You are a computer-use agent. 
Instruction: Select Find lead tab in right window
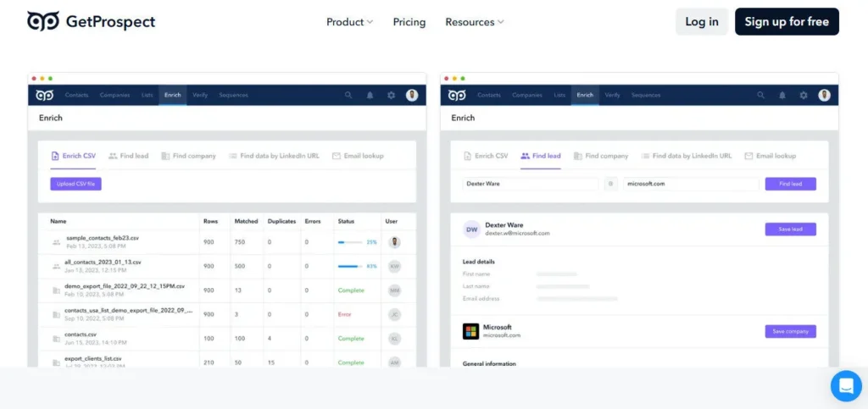pyautogui.click(x=541, y=157)
